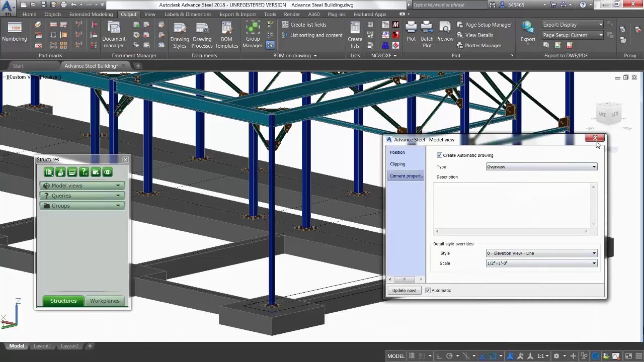
Task: Open the Help question mark icon
Action: coord(583,5)
